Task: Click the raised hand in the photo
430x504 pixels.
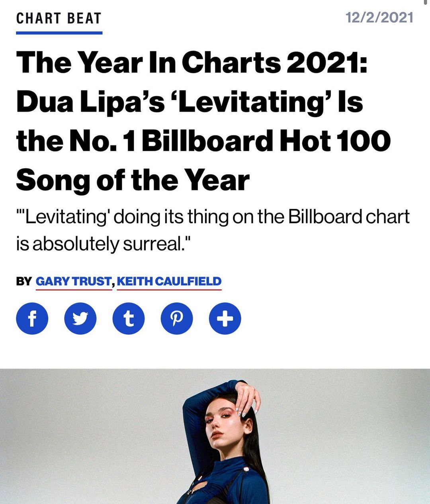Action: [x=248, y=397]
